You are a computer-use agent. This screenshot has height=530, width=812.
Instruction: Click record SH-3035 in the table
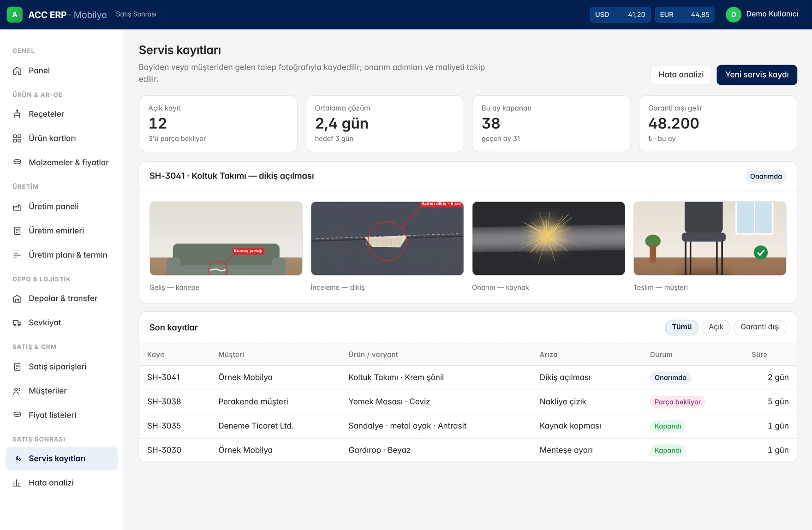[468, 426]
